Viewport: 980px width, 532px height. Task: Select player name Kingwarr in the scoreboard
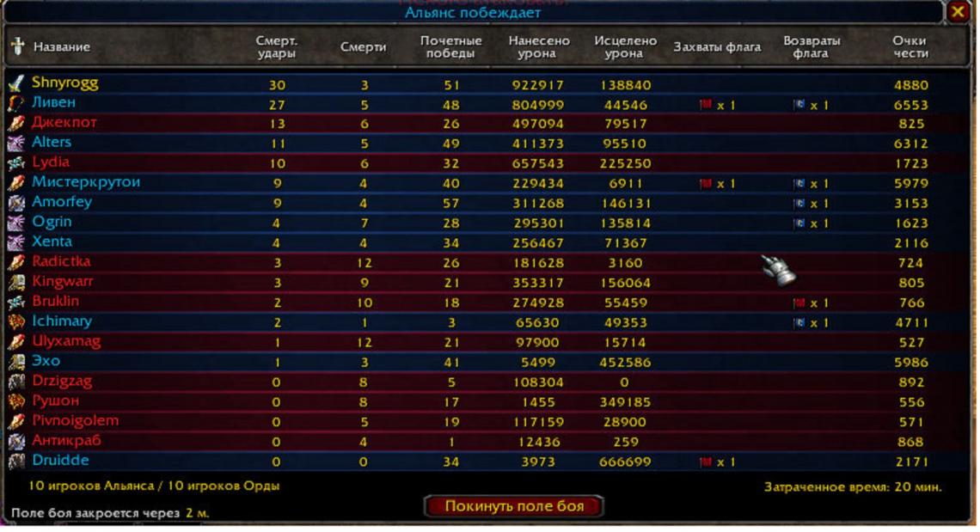coord(63,282)
